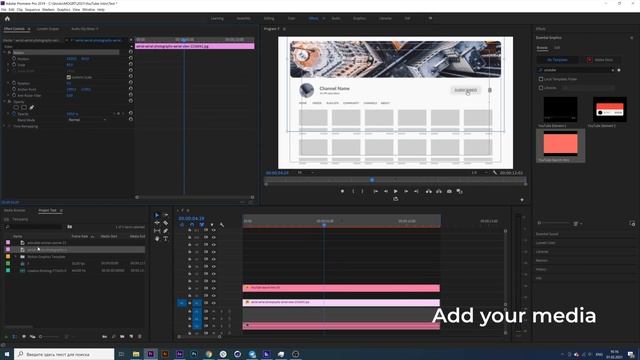
Task: Select the Hand tool
Action: pos(157,238)
